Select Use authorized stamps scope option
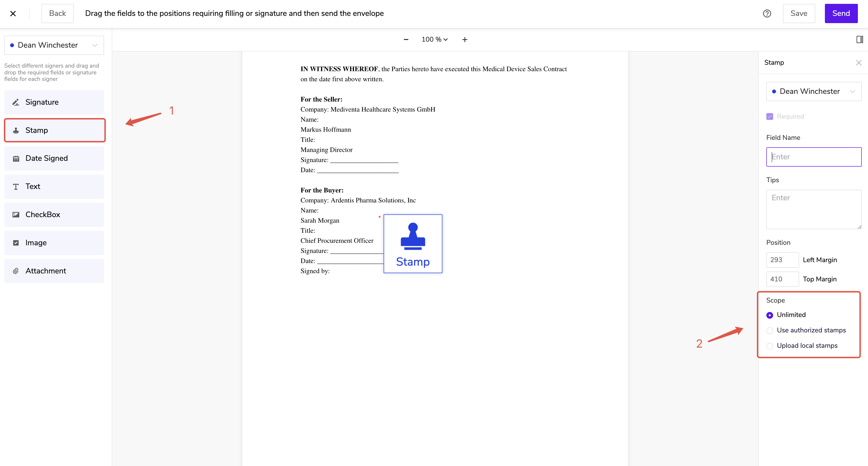Viewport: 868px width, 466px height. (x=769, y=331)
